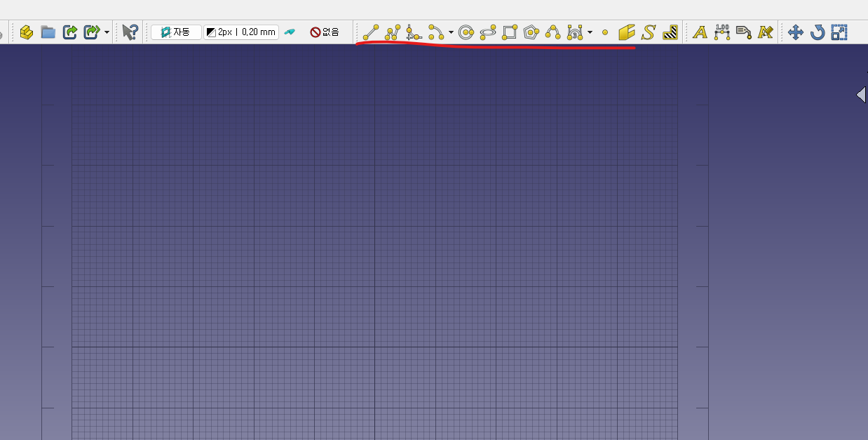This screenshot has width=868, height=440.
Task: Select the Text annotation tool
Action: click(x=700, y=32)
